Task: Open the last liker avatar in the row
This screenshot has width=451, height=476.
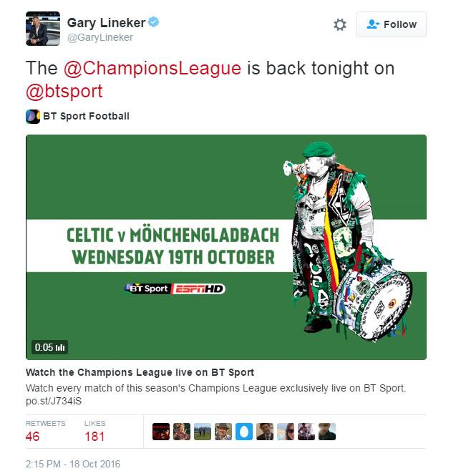Action: [x=327, y=432]
